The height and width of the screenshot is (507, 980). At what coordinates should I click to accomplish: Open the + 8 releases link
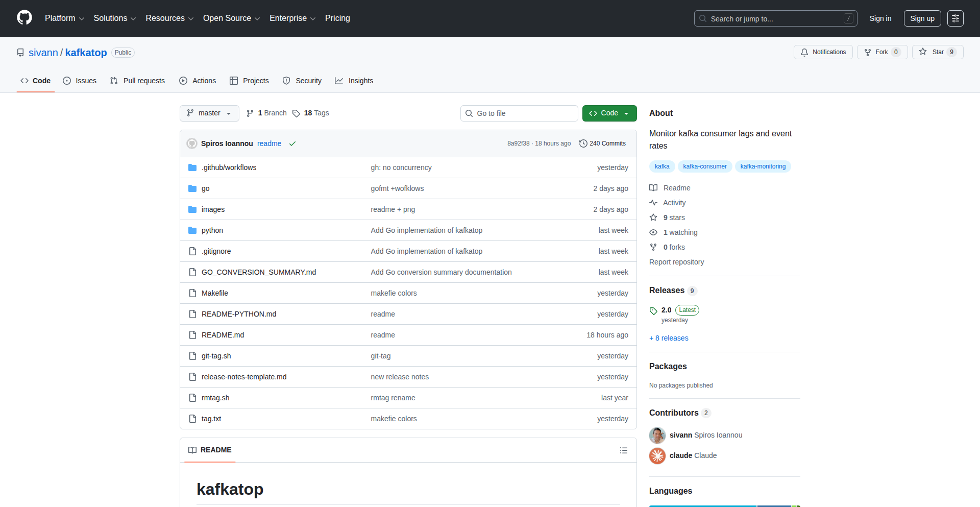point(669,338)
